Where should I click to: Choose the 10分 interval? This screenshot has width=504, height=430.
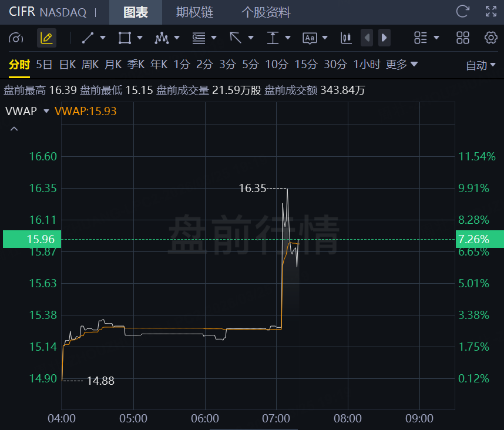pos(277,65)
